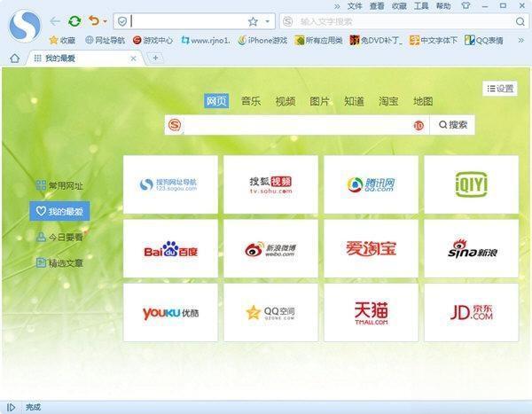The image size is (532, 414).
Task: Open 中文字体下 bookmark
Action: (434, 41)
